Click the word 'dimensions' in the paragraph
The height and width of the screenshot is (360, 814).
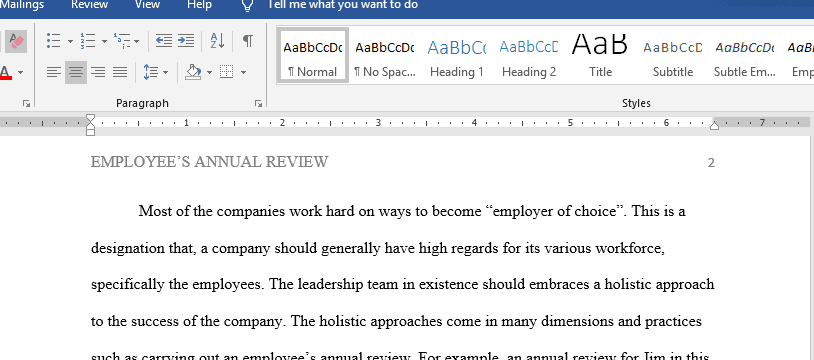click(x=577, y=321)
